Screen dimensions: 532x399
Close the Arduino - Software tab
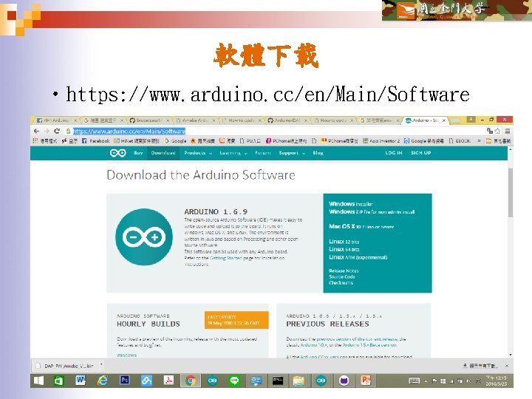point(443,120)
